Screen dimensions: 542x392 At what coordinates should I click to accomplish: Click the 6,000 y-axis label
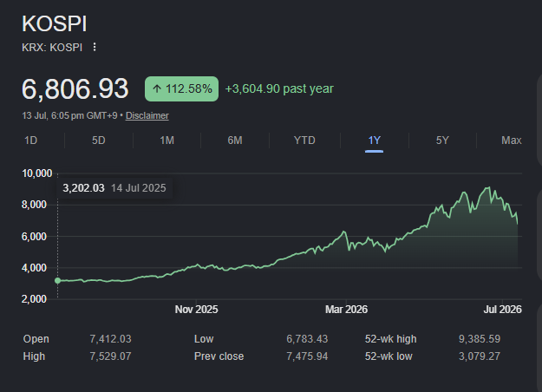click(x=34, y=237)
